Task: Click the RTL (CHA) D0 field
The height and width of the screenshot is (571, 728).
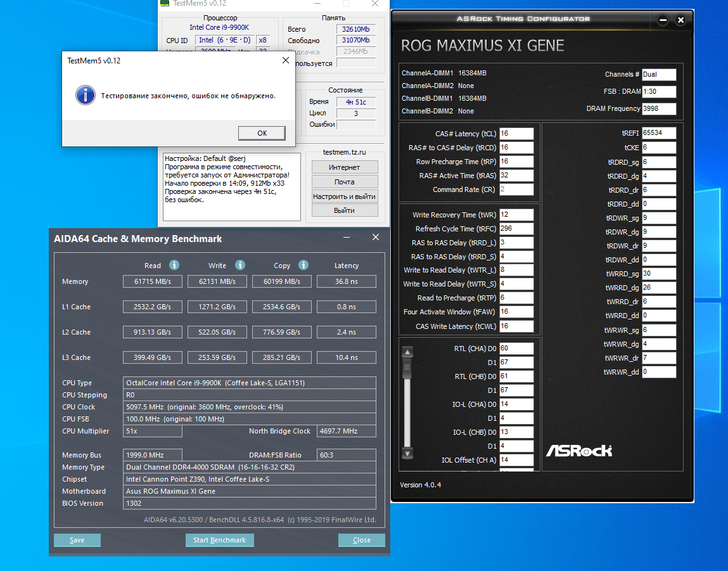Action: coord(516,348)
